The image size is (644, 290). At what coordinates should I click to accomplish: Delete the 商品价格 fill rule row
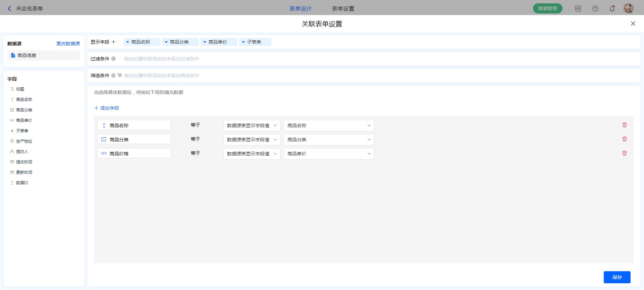624,153
